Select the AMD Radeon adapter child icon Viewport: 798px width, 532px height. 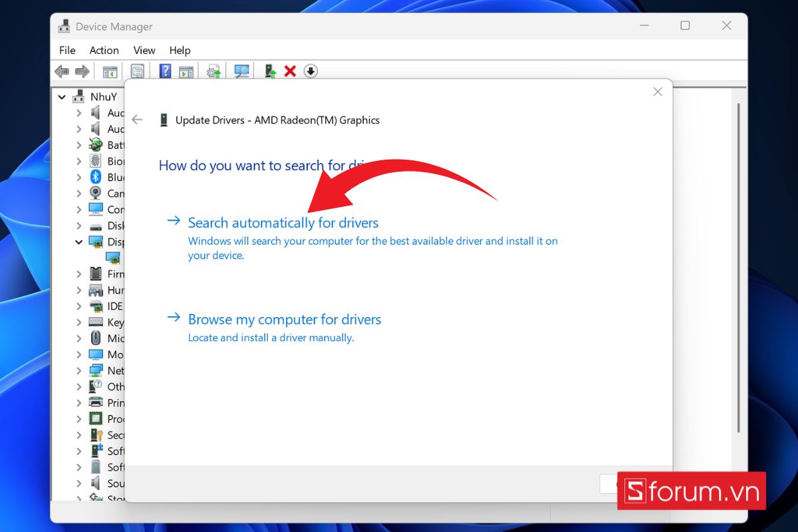[x=113, y=257]
